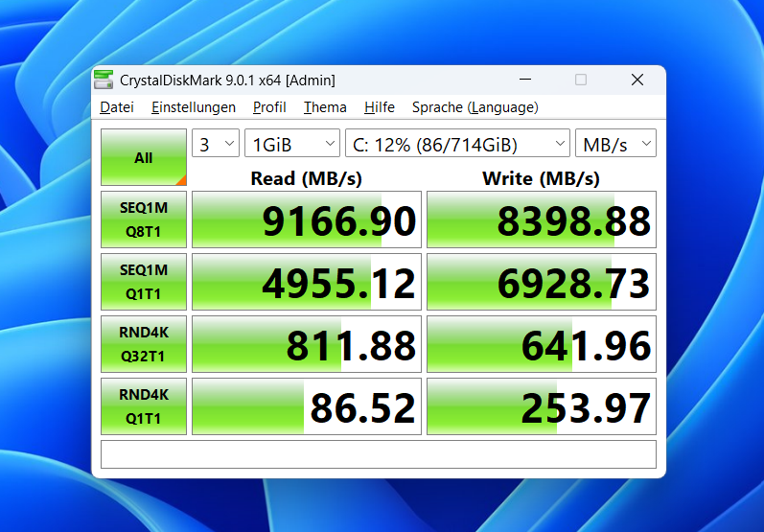Viewport: 764px width, 532px height.
Task: Click the 8398.88 write result
Action: tap(542, 220)
